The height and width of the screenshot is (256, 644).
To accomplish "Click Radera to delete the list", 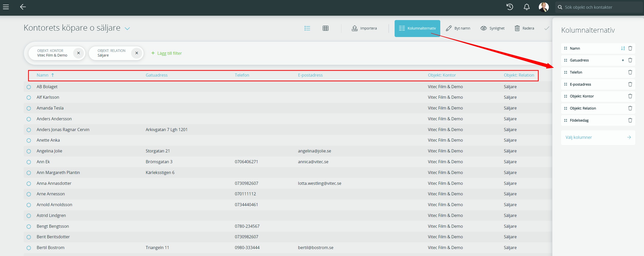I will (x=524, y=28).
